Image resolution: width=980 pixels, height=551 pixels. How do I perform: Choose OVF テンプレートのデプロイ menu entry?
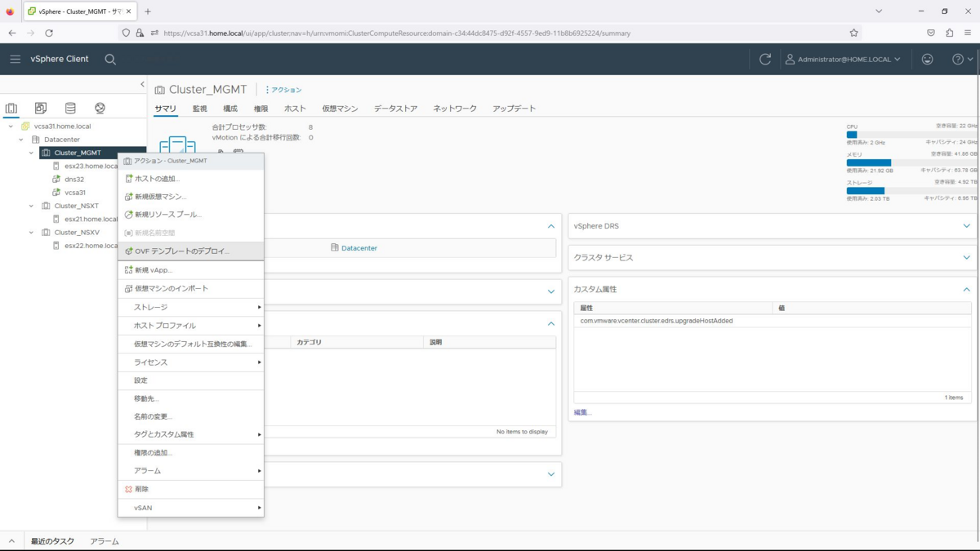tap(190, 251)
